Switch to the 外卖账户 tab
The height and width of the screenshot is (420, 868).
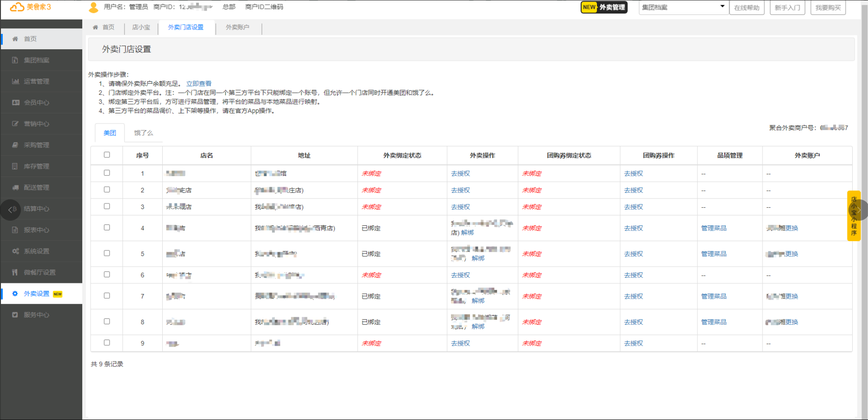tap(238, 27)
